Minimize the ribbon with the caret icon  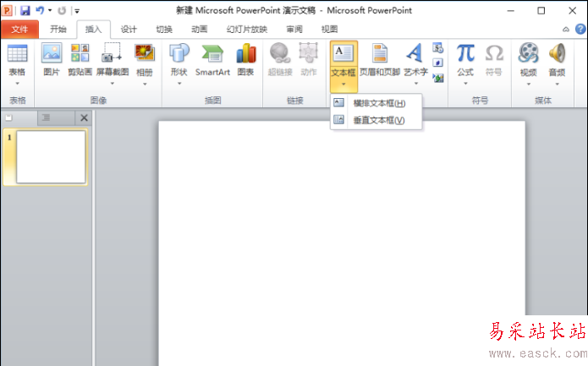click(566, 30)
